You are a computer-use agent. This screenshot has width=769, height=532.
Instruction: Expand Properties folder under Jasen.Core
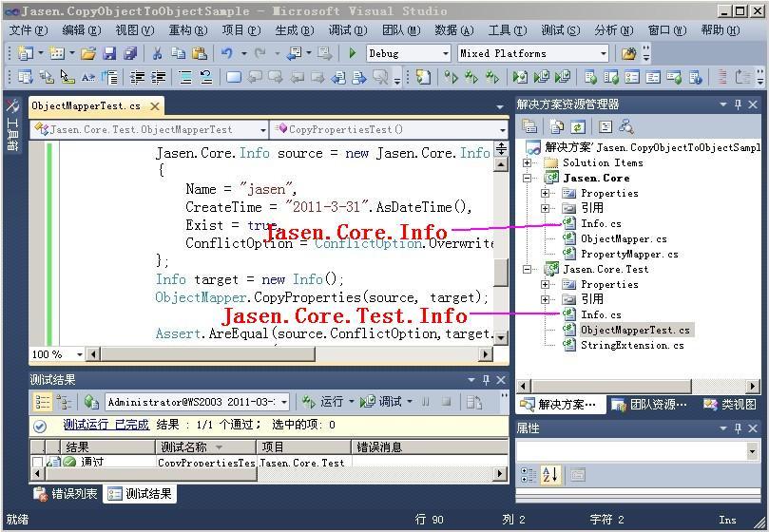[546, 193]
